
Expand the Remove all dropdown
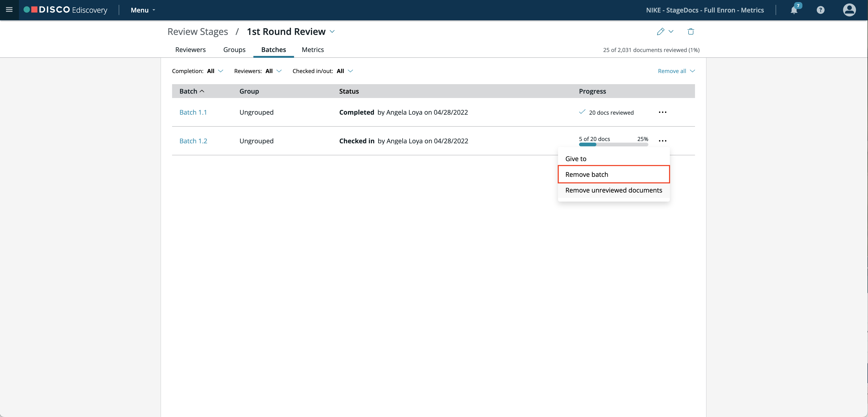point(676,71)
